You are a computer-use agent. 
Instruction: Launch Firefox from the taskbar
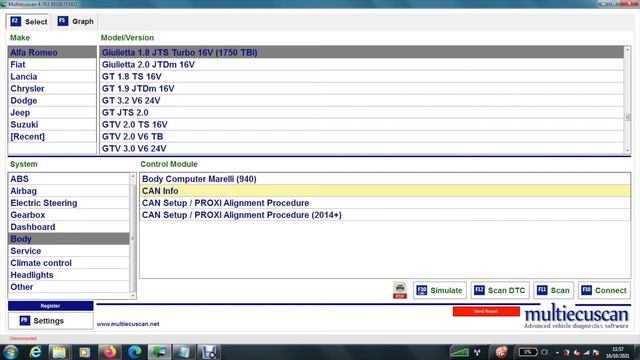pyautogui.click(x=109, y=352)
